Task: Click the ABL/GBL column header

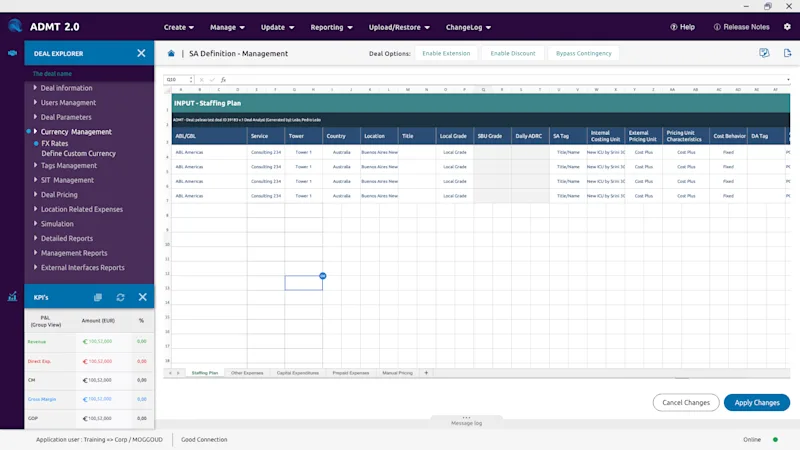Action: point(209,136)
